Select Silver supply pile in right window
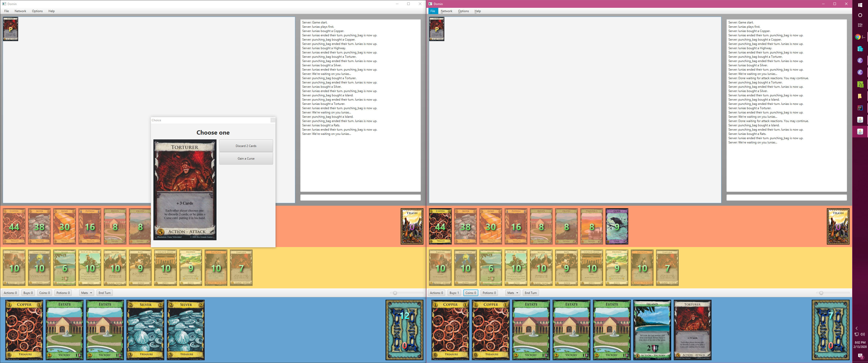868x363 pixels. click(x=465, y=226)
